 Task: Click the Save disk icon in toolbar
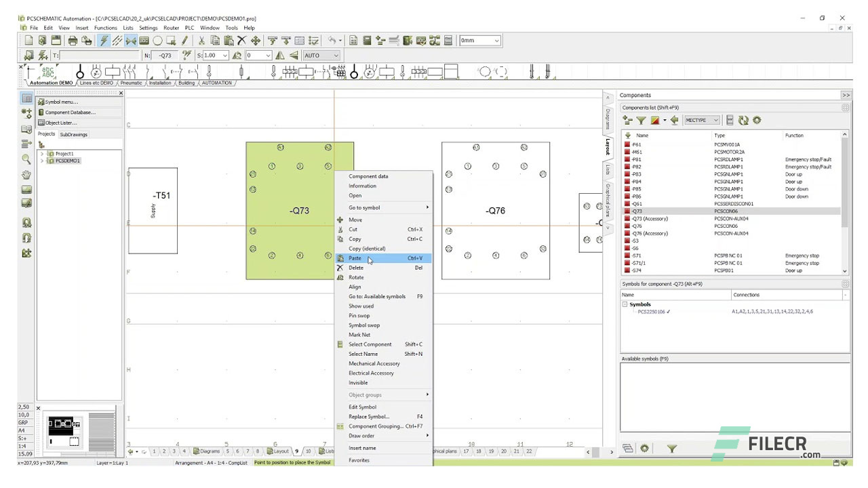coord(56,41)
